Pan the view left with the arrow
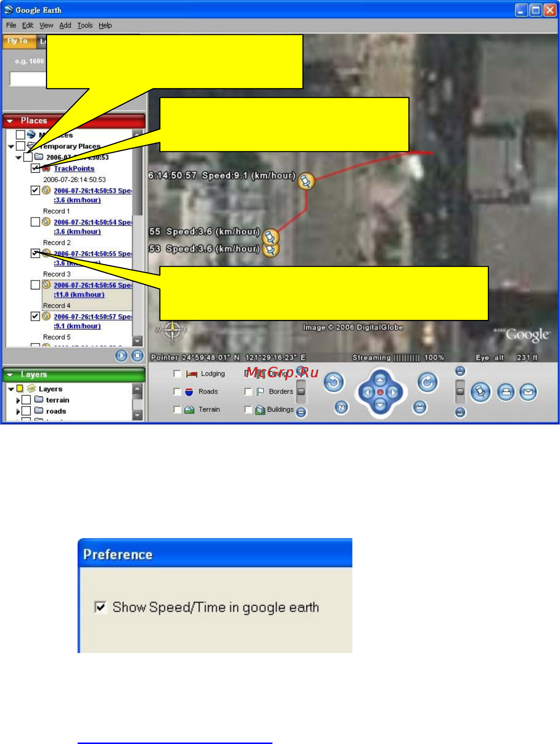 point(368,392)
